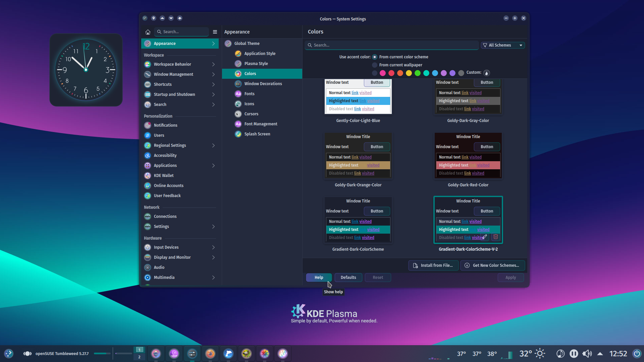Image resolution: width=644 pixels, height=362 pixels.
Task: Click the Defaults button
Action: [348, 278]
